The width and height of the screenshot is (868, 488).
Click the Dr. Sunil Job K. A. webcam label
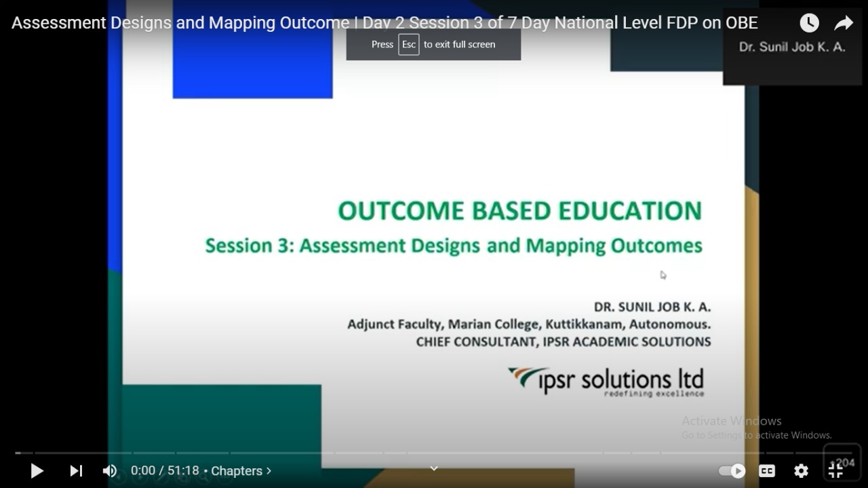coord(792,48)
